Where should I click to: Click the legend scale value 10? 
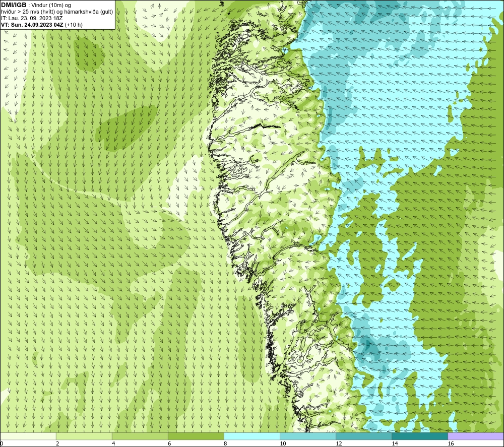coord(283,444)
